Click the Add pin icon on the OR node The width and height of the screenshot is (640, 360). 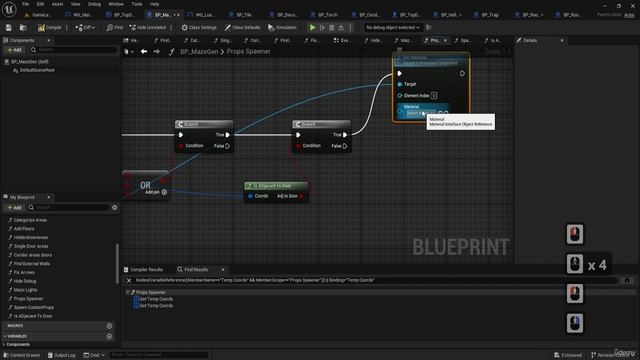164,192
